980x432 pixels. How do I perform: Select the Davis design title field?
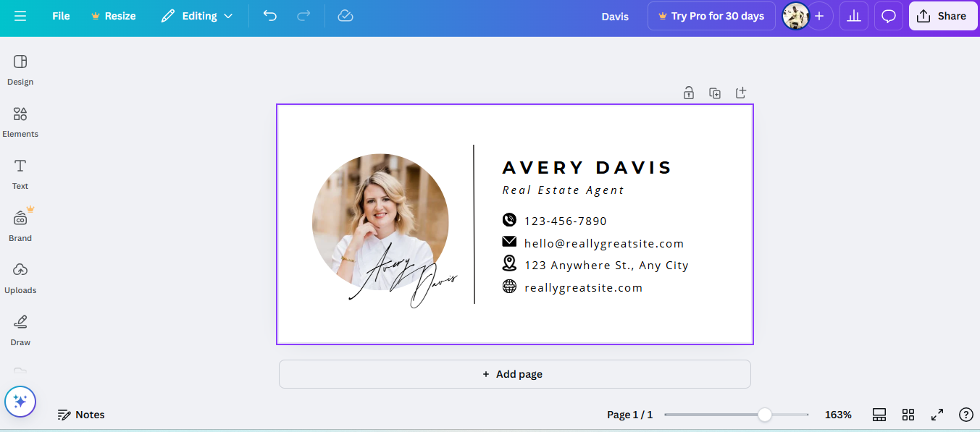click(615, 16)
